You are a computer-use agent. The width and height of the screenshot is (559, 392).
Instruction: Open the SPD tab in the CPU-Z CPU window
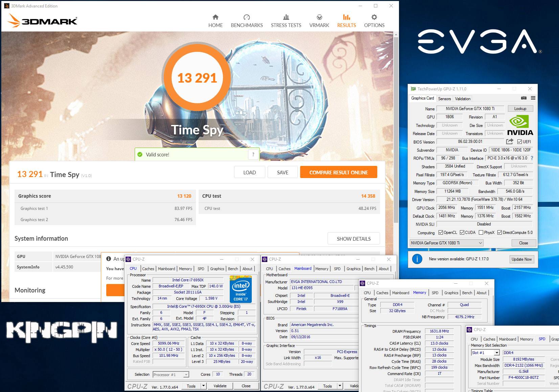(201, 269)
